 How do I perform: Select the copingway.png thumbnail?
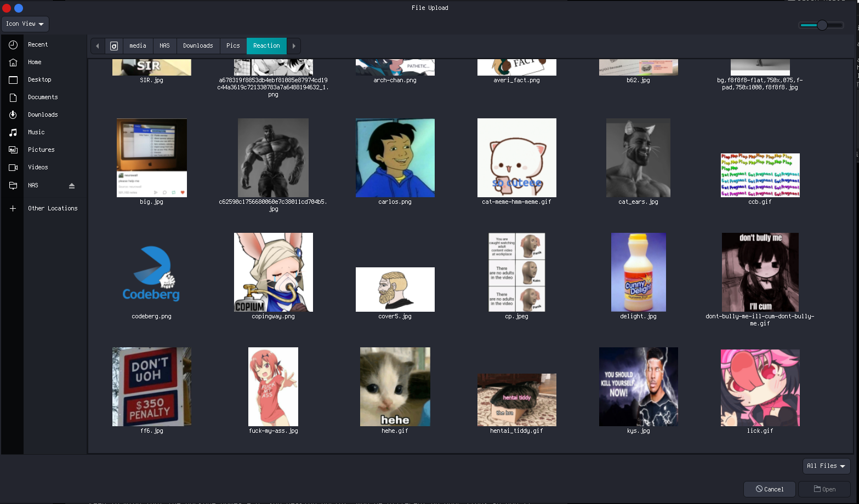274,272
